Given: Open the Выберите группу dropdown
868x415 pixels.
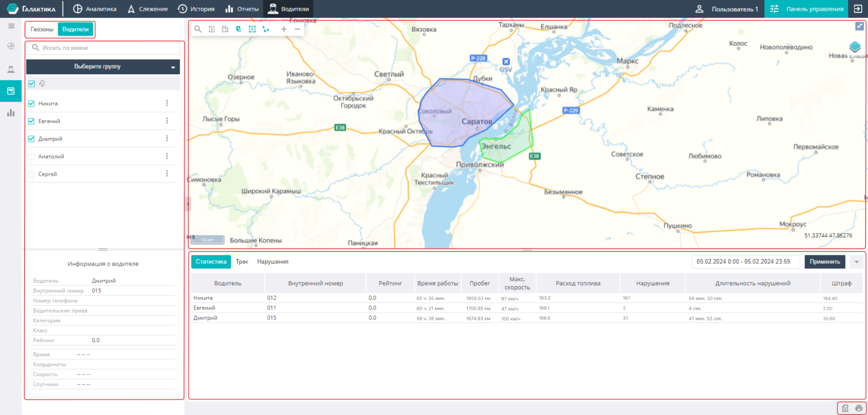Looking at the screenshot, I should point(103,66).
